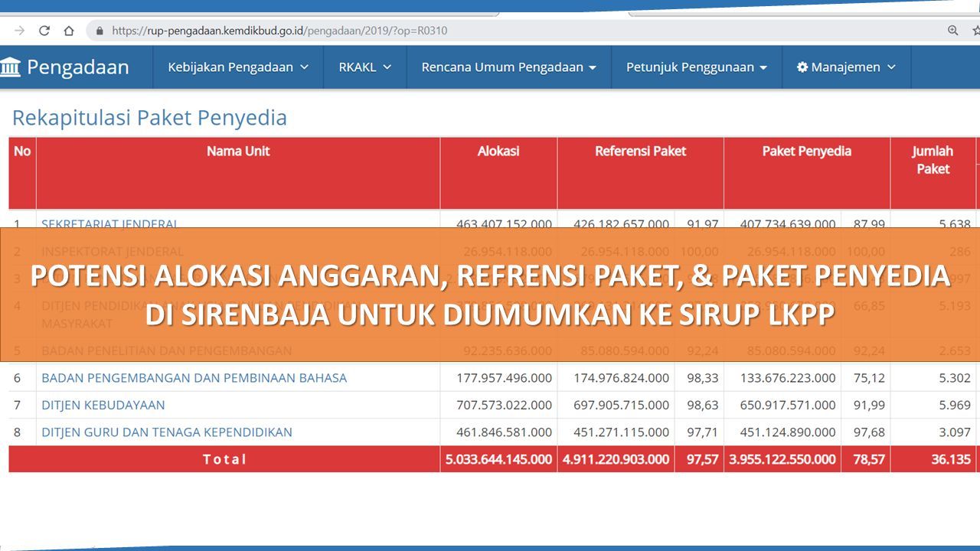
Task: Click referensi value 697.905.715.000
Action: point(621,405)
